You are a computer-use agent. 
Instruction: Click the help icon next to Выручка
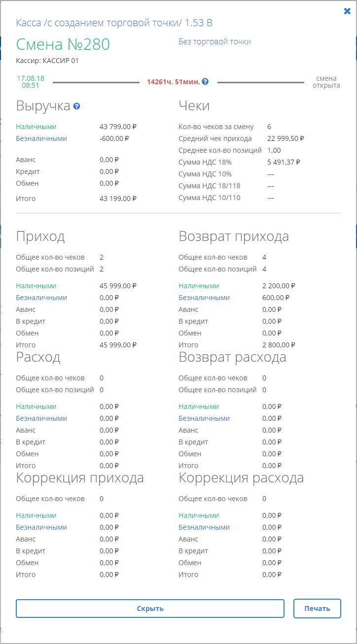77,106
